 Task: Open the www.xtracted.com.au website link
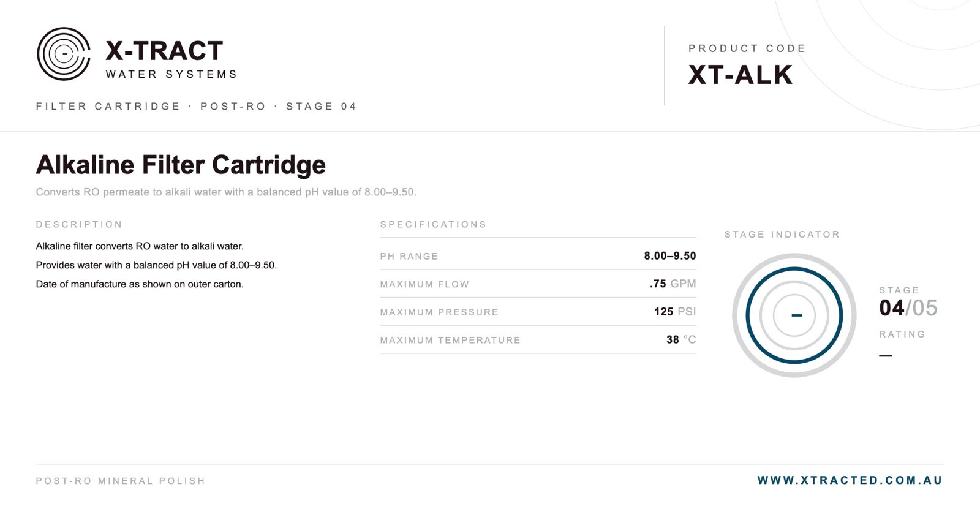(850, 480)
